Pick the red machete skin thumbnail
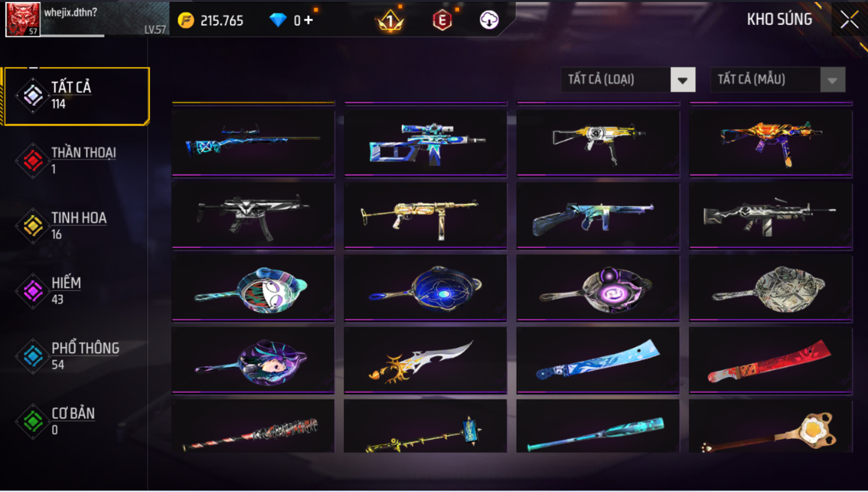Viewport: 868px width, 492px height. (x=770, y=359)
